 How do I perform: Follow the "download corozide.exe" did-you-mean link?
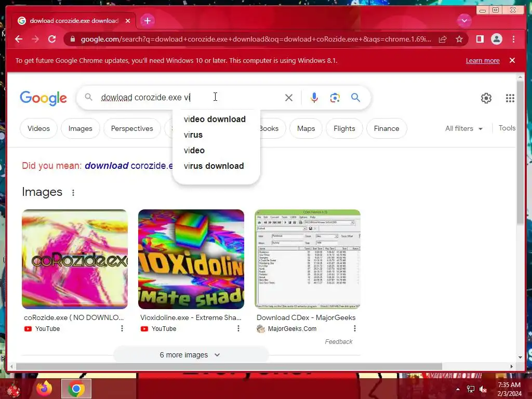coord(129,166)
